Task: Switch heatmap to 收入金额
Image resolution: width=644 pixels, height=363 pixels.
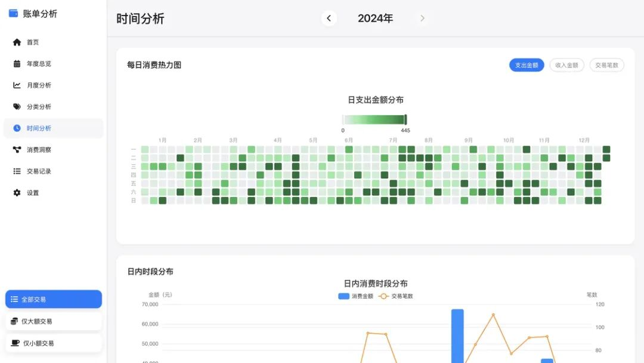Action: (566, 65)
